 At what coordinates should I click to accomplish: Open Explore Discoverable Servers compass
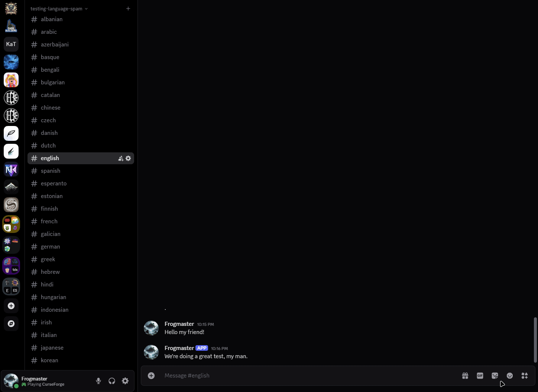tap(11, 324)
